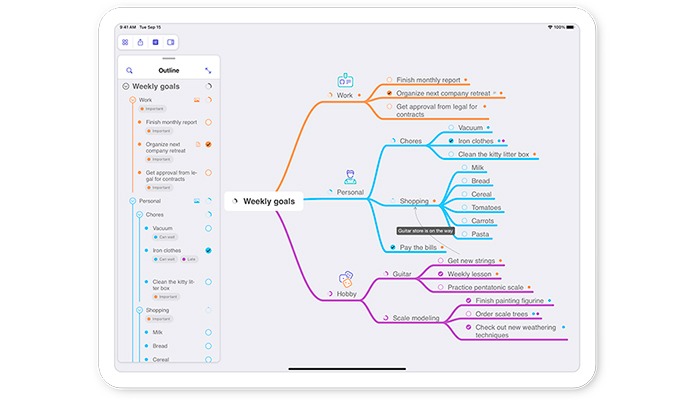700x400 pixels.
Task: Click Weekly goals progress pie in outline
Action: 208,87
